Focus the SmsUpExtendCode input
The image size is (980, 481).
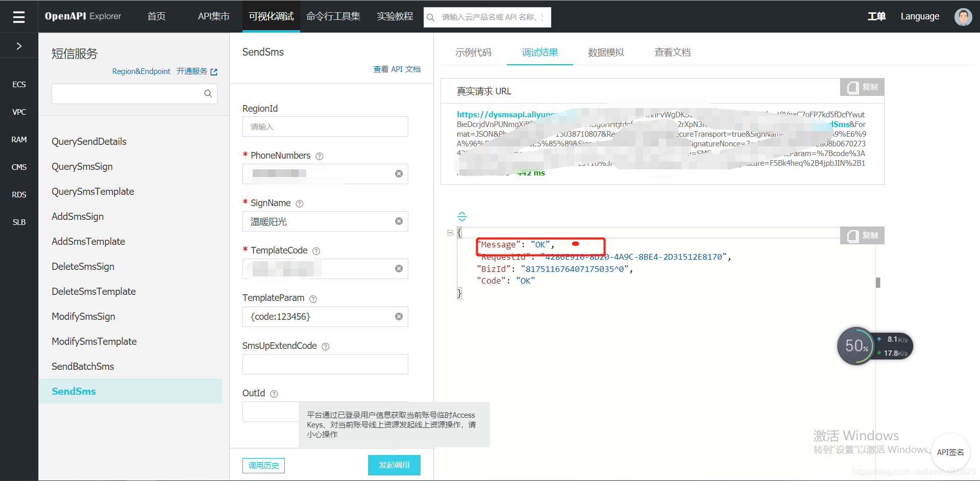coord(325,364)
